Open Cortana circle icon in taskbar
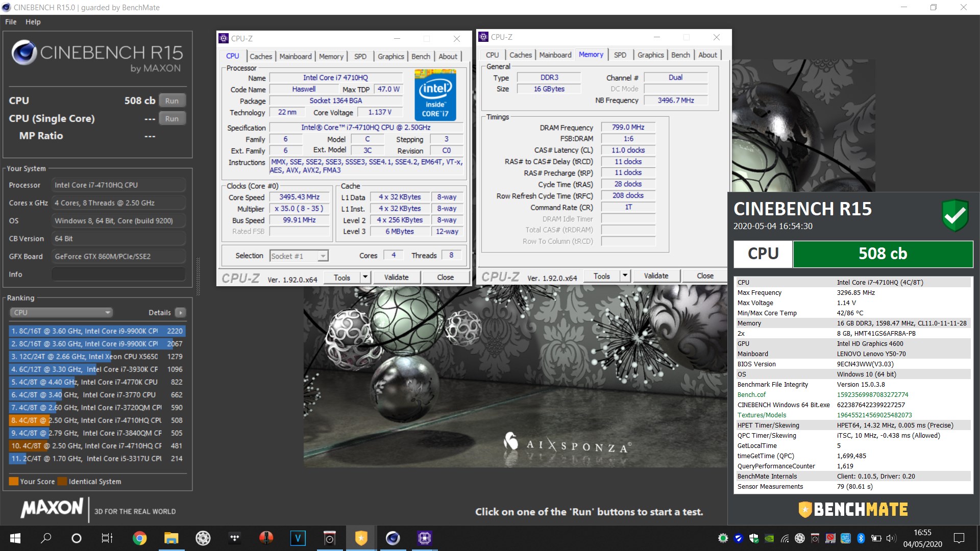Image resolution: width=980 pixels, height=551 pixels. pos(77,538)
